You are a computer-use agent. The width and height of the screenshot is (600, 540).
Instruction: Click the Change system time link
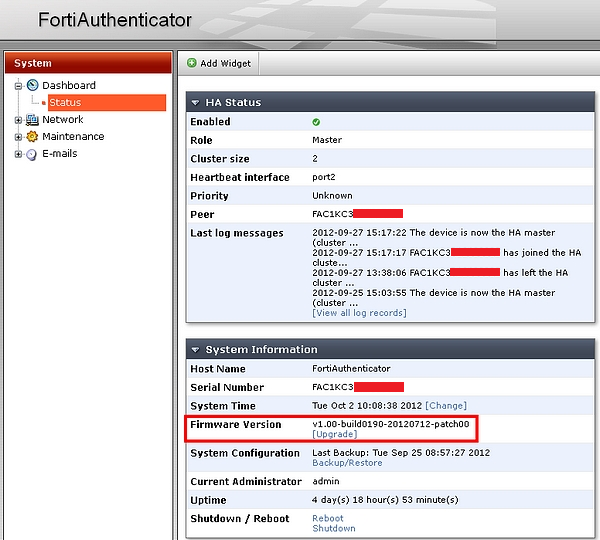[446, 405]
